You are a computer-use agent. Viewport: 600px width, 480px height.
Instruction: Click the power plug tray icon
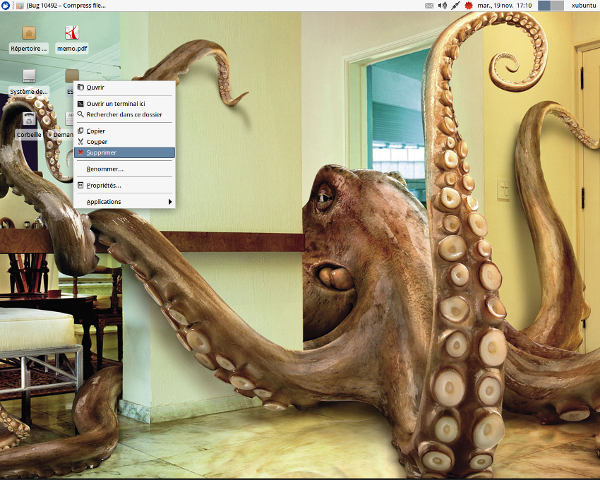455,6
